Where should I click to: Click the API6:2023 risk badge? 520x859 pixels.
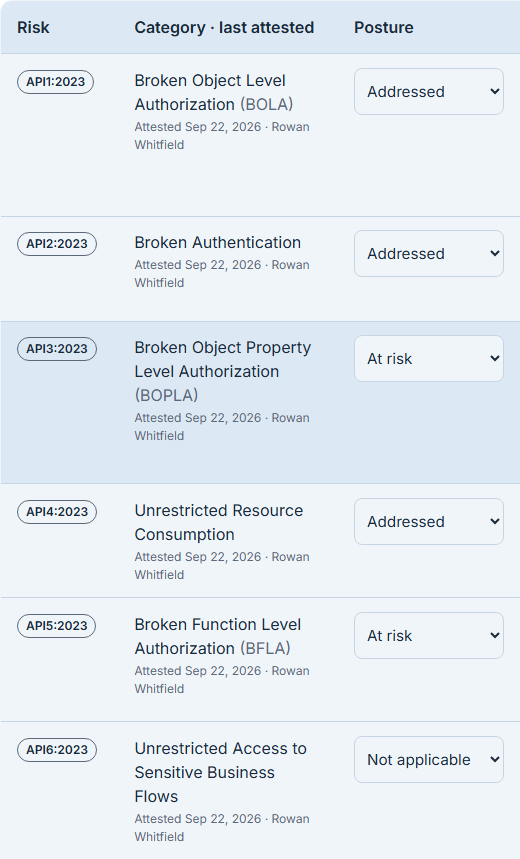pos(57,750)
